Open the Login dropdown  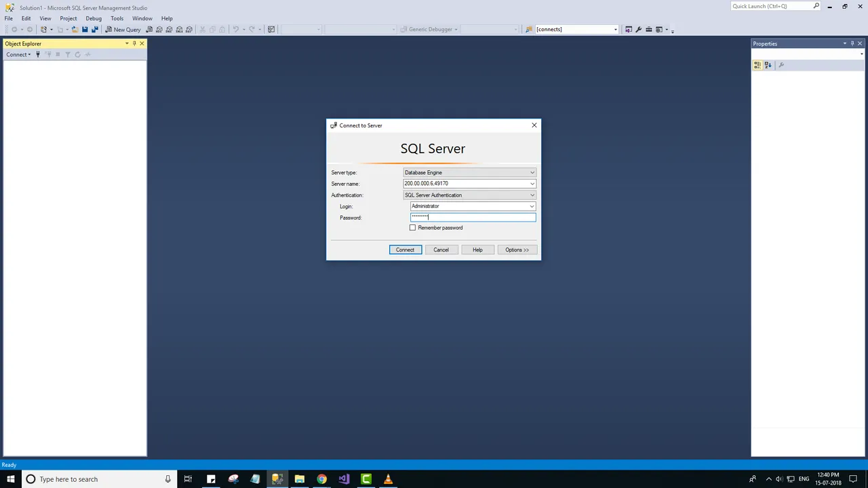(x=532, y=206)
